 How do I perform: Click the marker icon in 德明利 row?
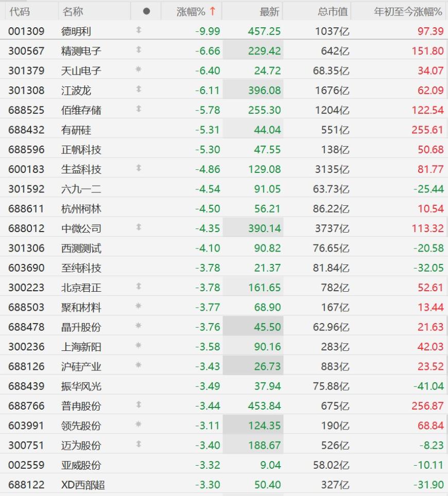click(139, 30)
